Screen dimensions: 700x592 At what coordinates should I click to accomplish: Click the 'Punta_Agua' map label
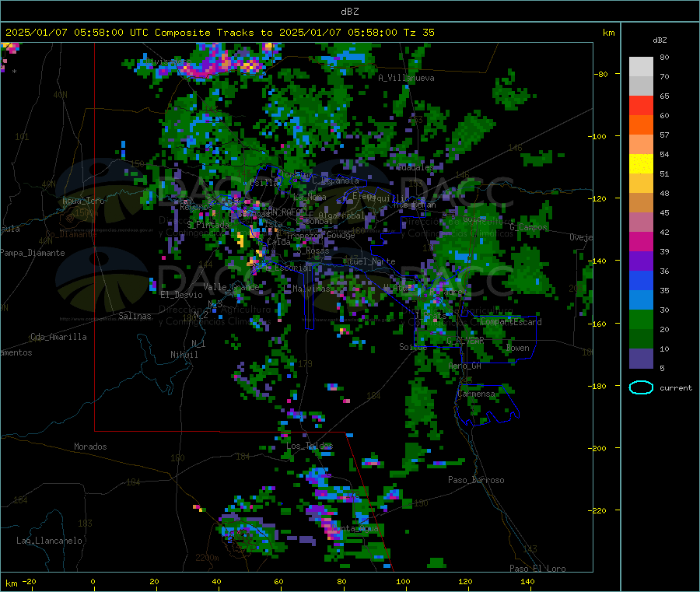(355, 528)
